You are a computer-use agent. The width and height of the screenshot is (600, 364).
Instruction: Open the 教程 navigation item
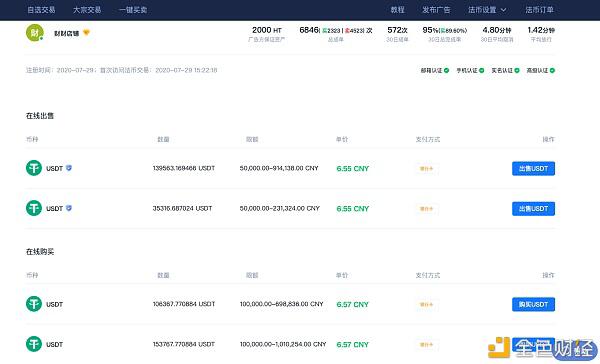tap(398, 10)
